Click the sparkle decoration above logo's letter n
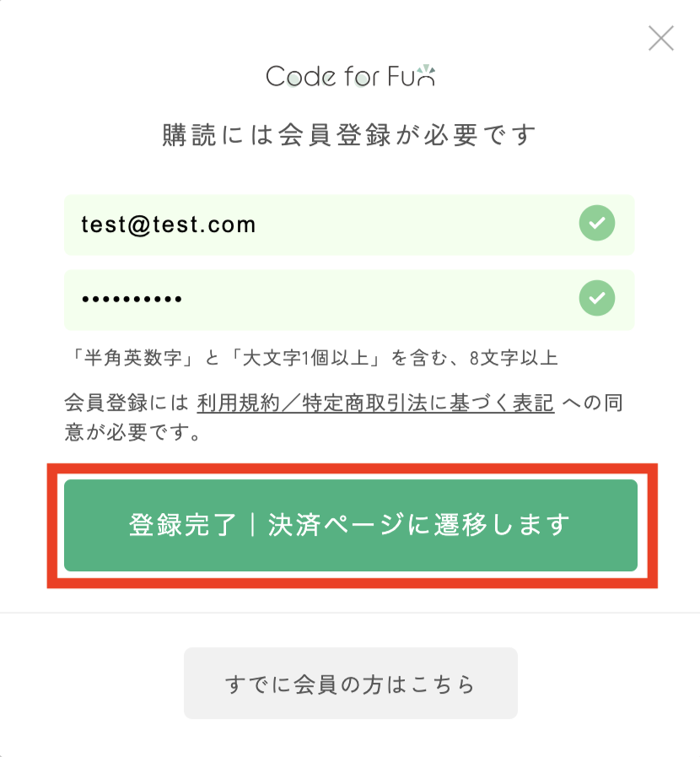Image resolution: width=700 pixels, height=757 pixels. [x=426, y=70]
